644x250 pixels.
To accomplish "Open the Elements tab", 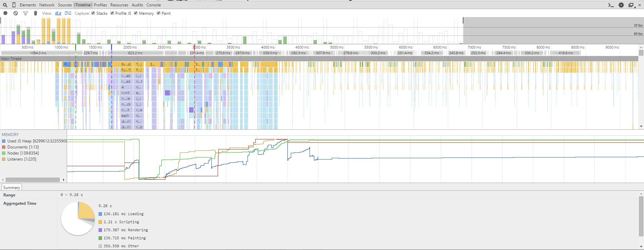I will click(x=28, y=5).
